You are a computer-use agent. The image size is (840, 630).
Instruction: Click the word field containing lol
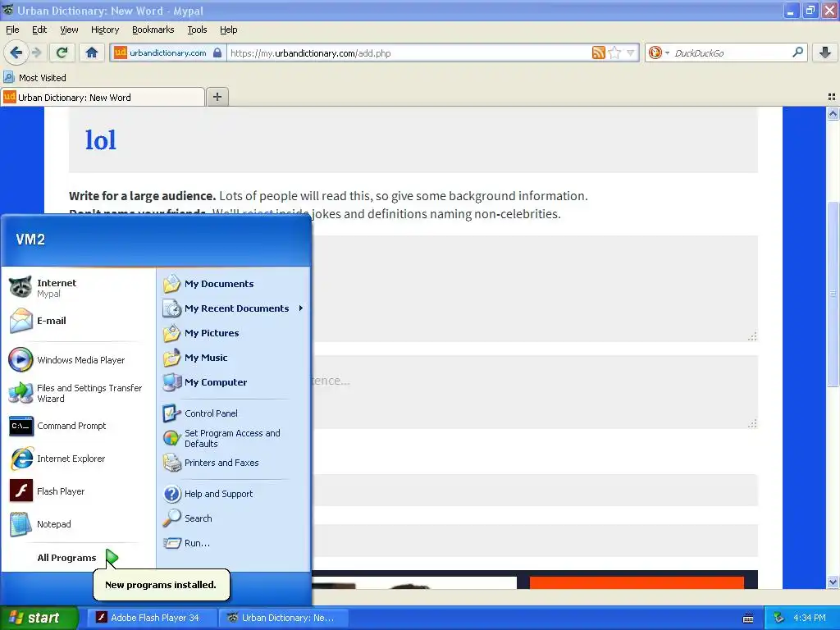click(413, 140)
